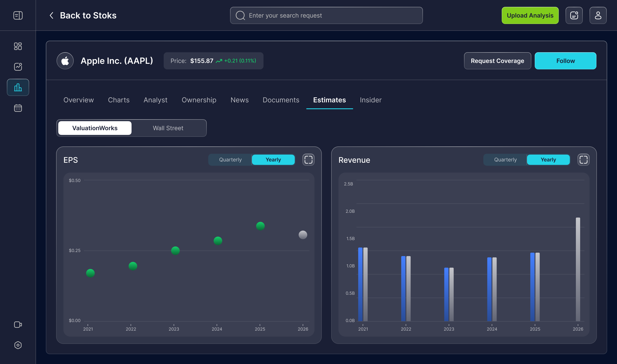The width and height of the screenshot is (617, 364).
Task: Open the calendar icon in the sidebar
Action: click(18, 108)
